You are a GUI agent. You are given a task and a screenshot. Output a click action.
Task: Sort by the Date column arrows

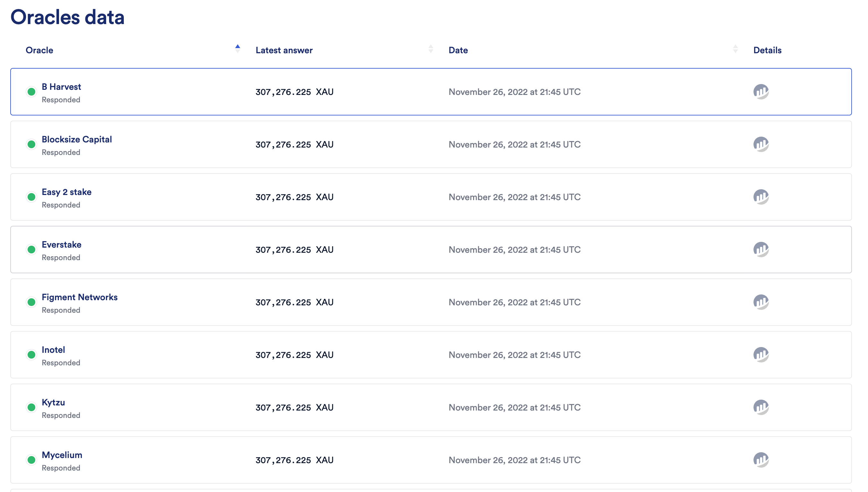tap(735, 49)
